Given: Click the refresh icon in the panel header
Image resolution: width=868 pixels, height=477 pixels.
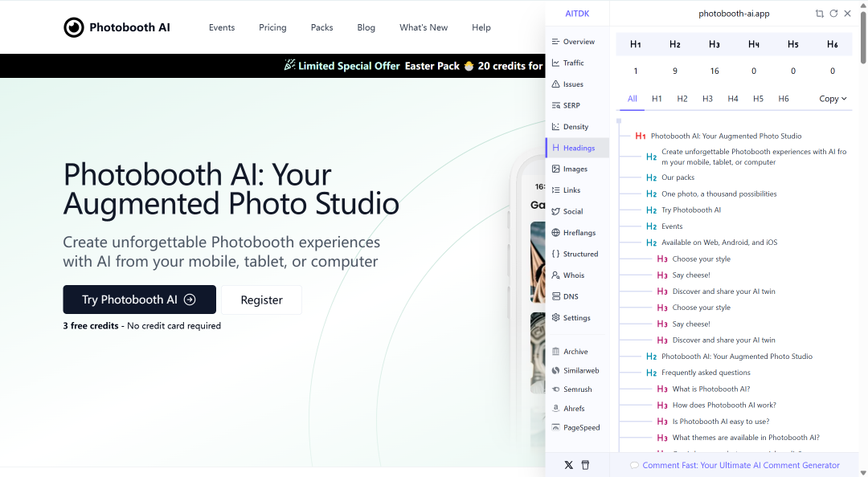Looking at the screenshot, I should point(833,14).
